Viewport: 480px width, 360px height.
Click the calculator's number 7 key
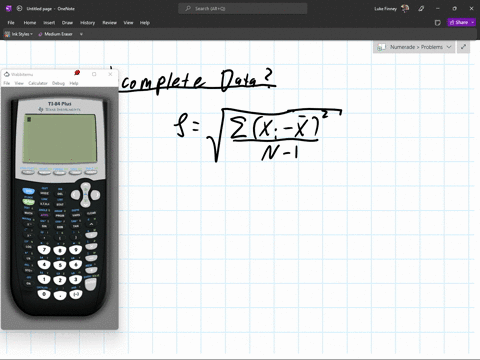[44, 250]
